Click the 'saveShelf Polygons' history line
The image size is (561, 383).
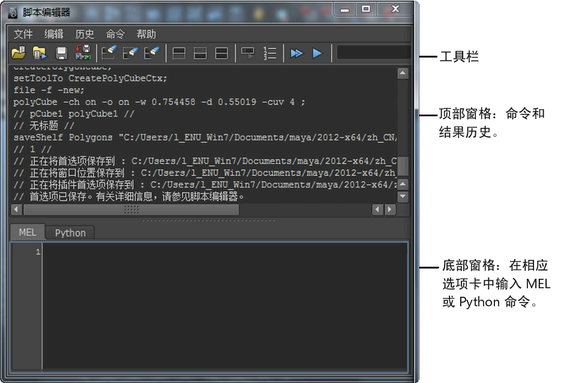[205, 137]
